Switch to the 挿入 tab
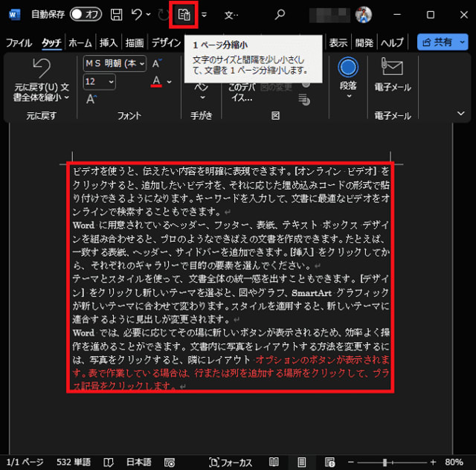This screenshot has height=470, width=476. tap(109, 43)
